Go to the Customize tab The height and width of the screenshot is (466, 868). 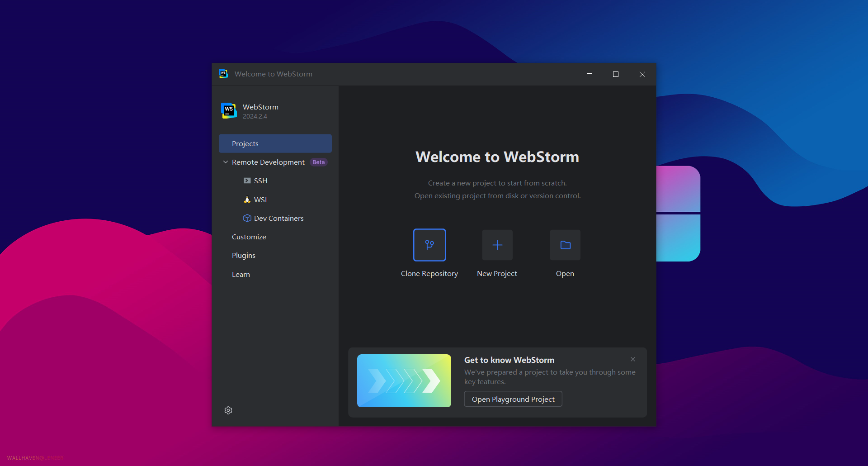click(x=275, y=237)
